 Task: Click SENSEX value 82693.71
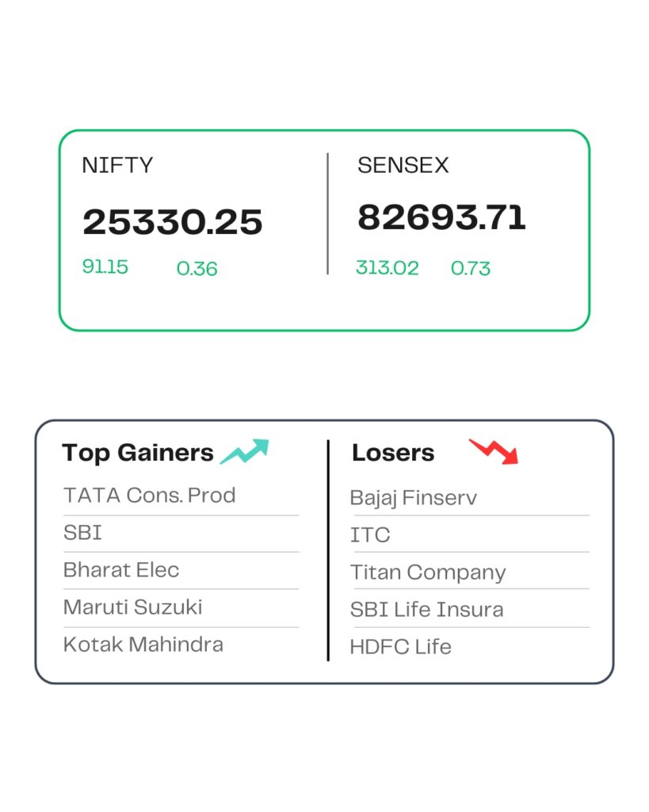coord(441,217)
